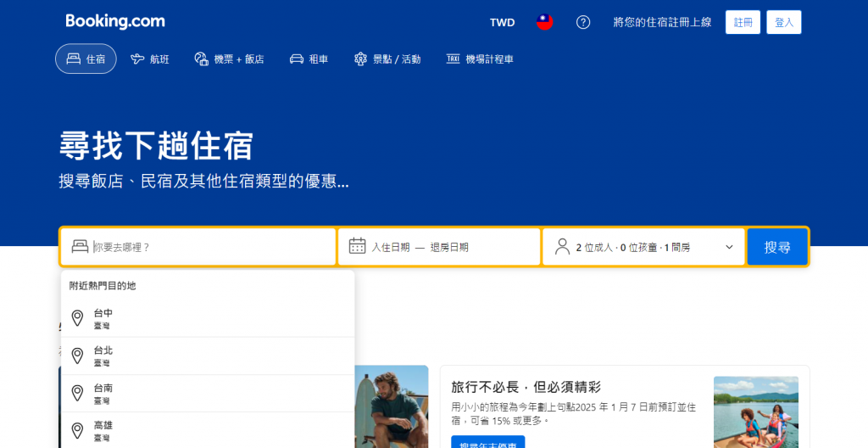The height and width of the screenshot is (448, 868).
Task: Open customer help question mark icon
Action: point(583,22)
